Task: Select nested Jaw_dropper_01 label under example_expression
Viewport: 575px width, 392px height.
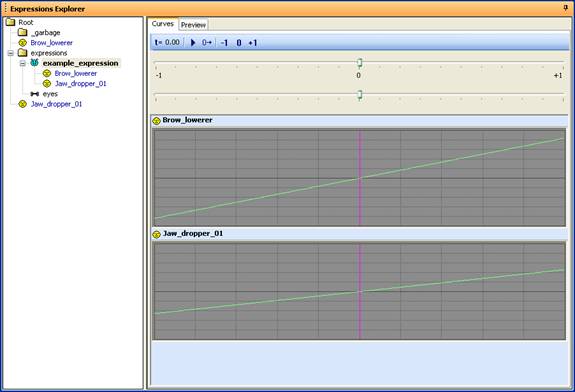Action: pyautogui.click(x=81, y=84)
